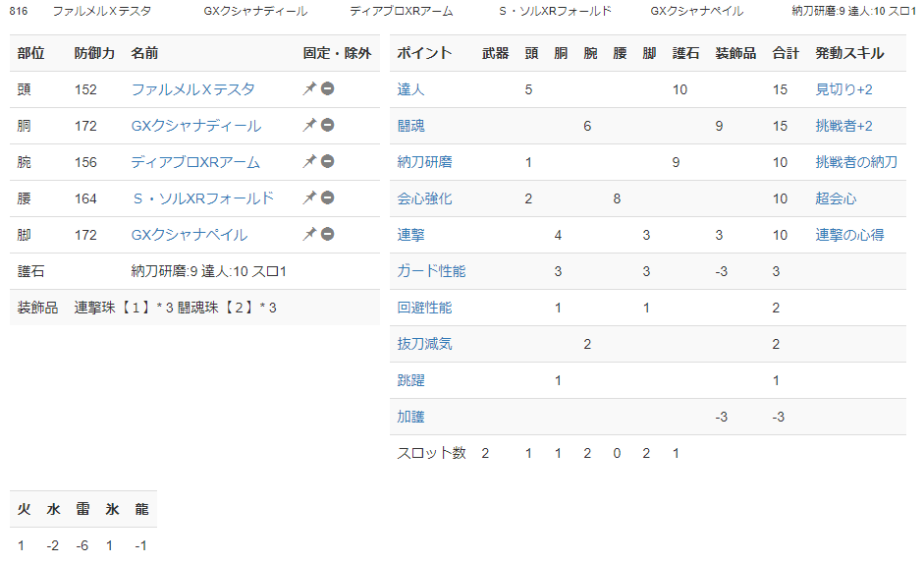Click the 龍 resistance header

(x=141, y=509)
